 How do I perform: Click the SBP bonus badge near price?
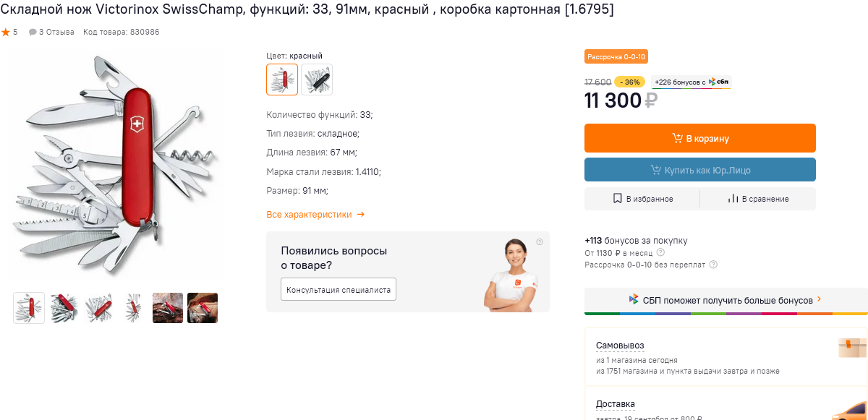(x=691, y=82)
